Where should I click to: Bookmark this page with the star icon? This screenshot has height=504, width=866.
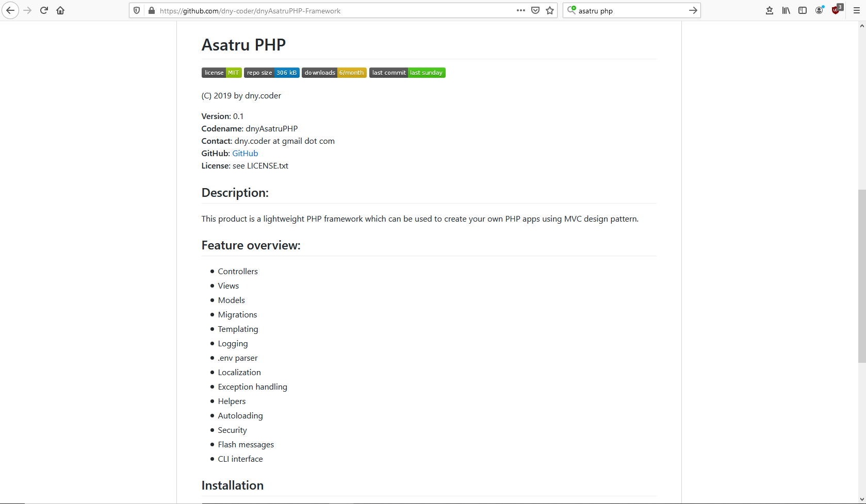point(550,10)
